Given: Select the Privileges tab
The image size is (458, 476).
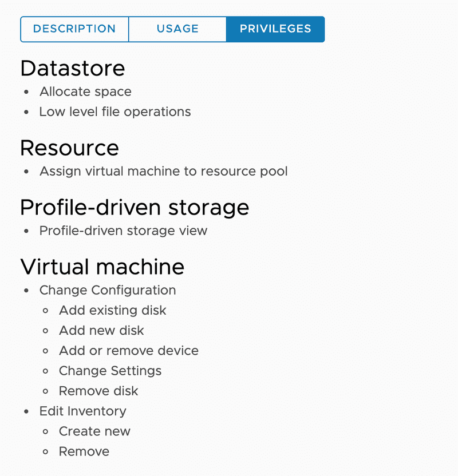Looking at the screenshot, I should tap(275, 29).
